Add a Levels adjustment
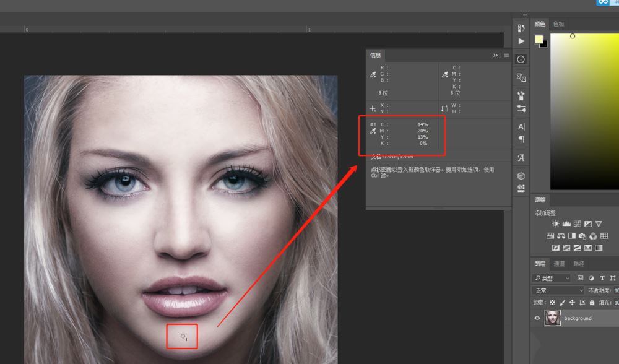The width and height of the screenshot is (619, 364). coord(566,224)
